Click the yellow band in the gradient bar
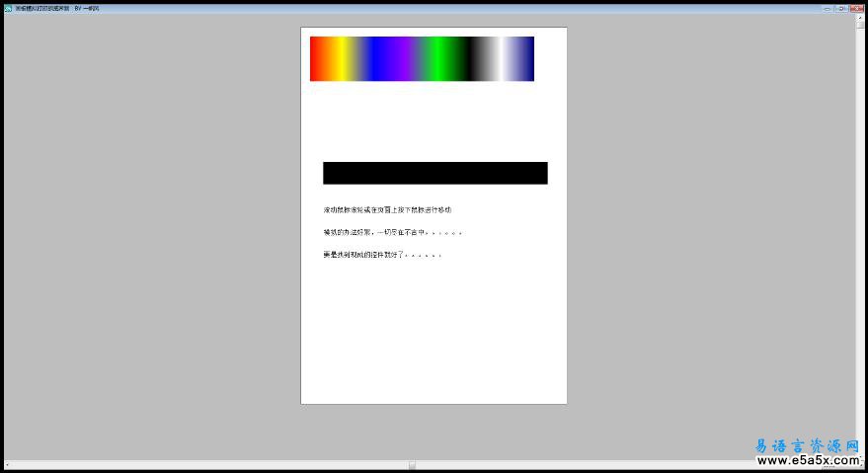 342,59
